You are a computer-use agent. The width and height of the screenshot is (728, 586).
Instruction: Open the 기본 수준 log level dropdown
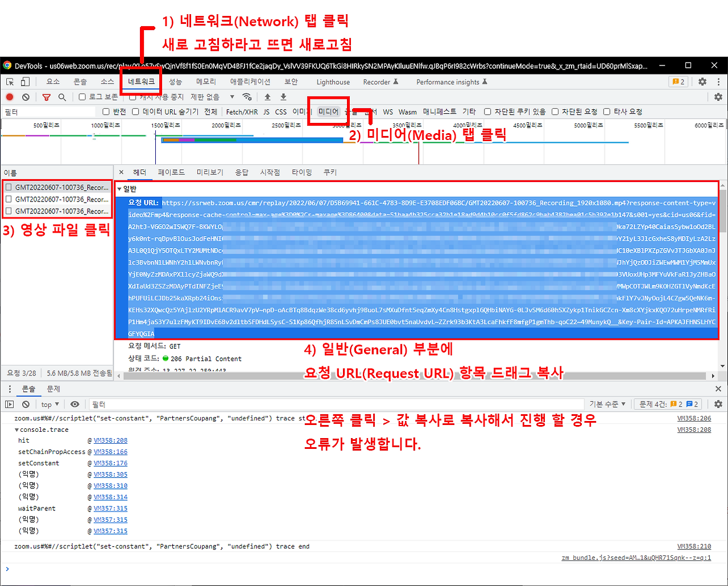(607, 404)
